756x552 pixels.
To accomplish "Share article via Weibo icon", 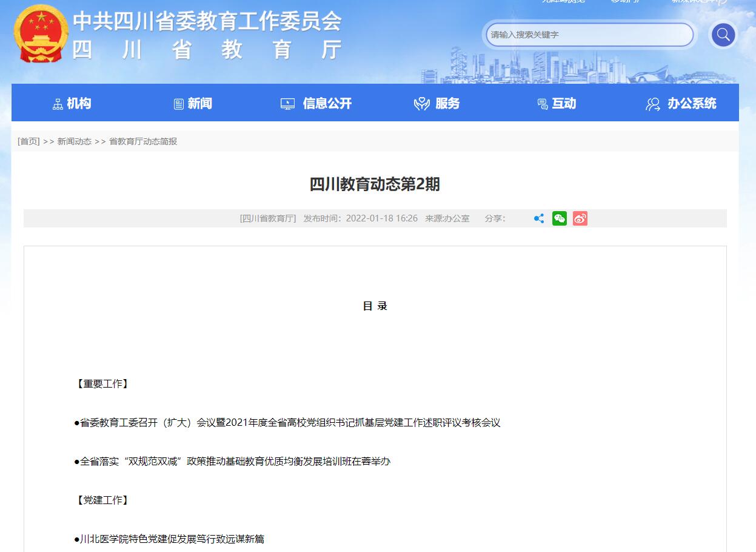I will point(580,218).
